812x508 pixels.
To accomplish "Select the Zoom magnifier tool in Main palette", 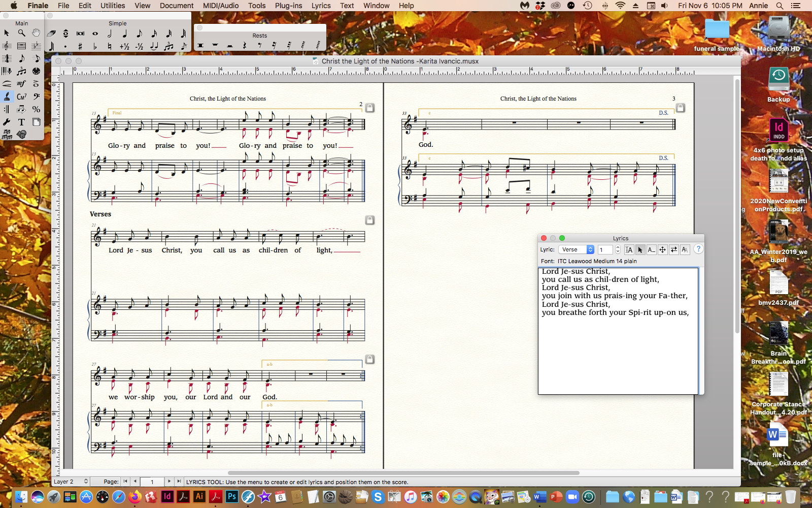I will (x=21, y=33).
